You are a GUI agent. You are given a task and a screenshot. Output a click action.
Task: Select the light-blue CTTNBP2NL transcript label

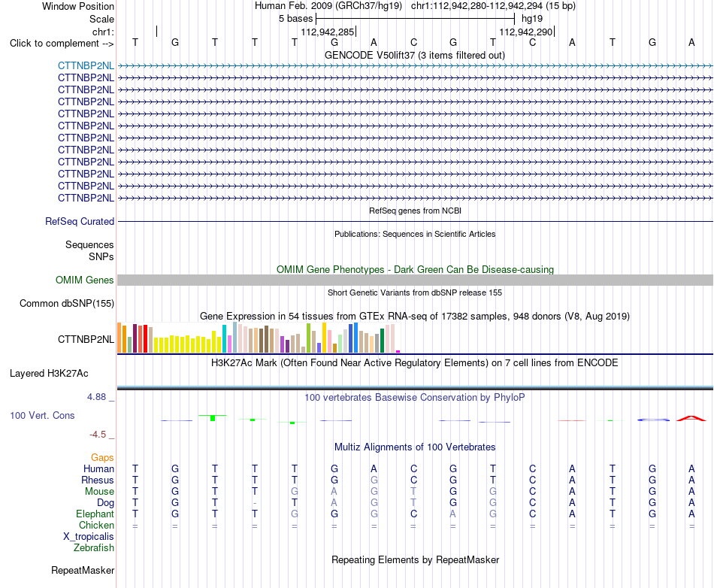pyautogui.click(x=86, y=65)
